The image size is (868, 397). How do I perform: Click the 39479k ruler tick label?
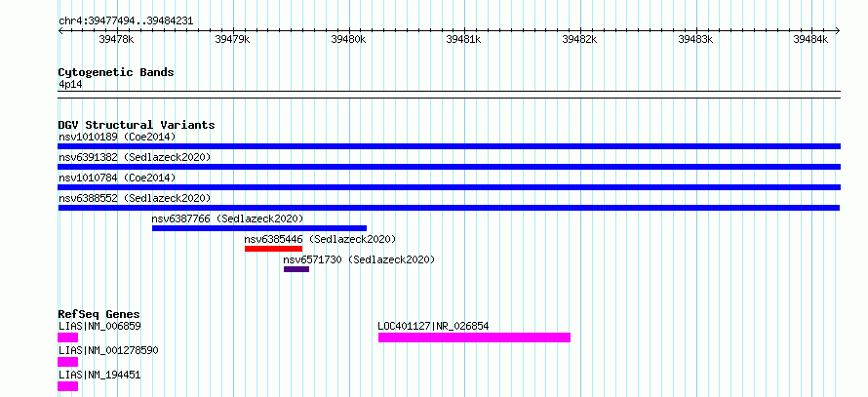232,39
